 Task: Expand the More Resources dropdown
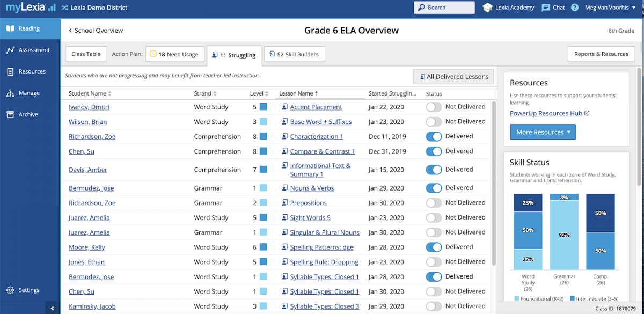pos(543,132)
